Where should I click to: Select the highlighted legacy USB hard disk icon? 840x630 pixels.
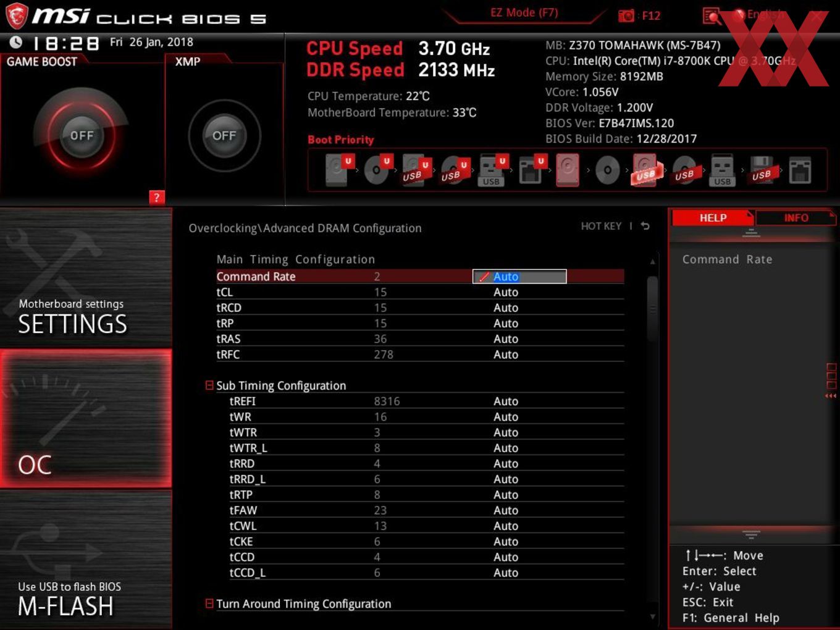point(646,170)
